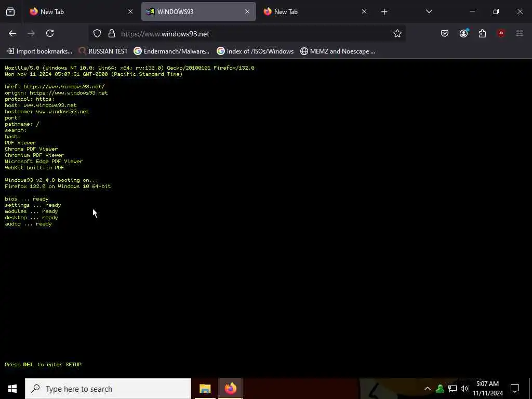Open RUSSIAN TEST bookmark
The width and height of the screenshot is (532, 399).
pyautogui.click(x=103, y=51)
